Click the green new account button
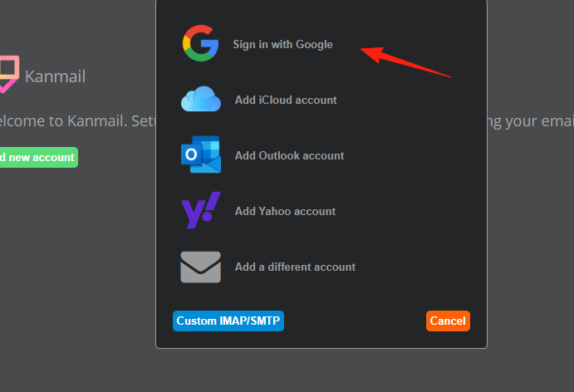Viewport: 574px width, 392px height. tap(39, 158)
